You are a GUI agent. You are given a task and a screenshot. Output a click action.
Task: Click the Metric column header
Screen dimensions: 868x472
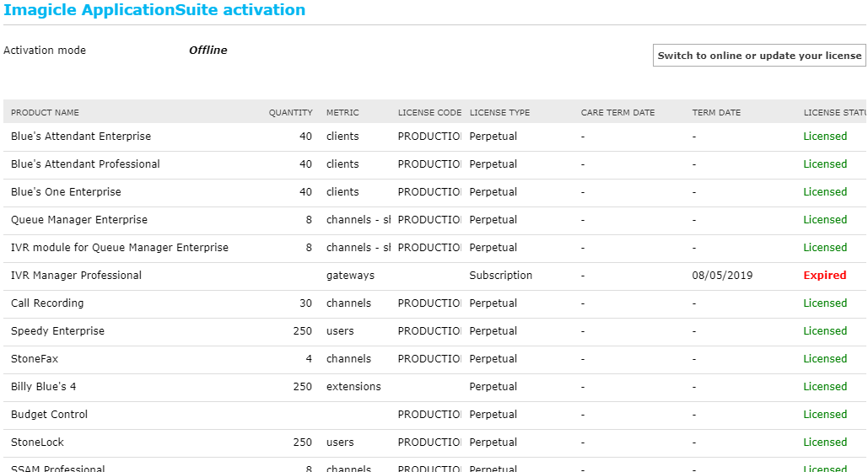click(342, 112)
